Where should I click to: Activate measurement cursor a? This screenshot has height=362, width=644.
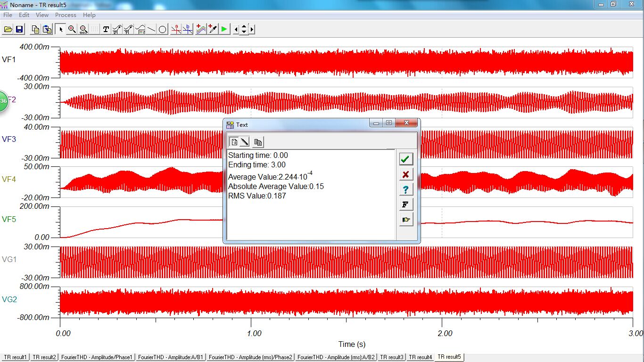[x=176, y=29]
